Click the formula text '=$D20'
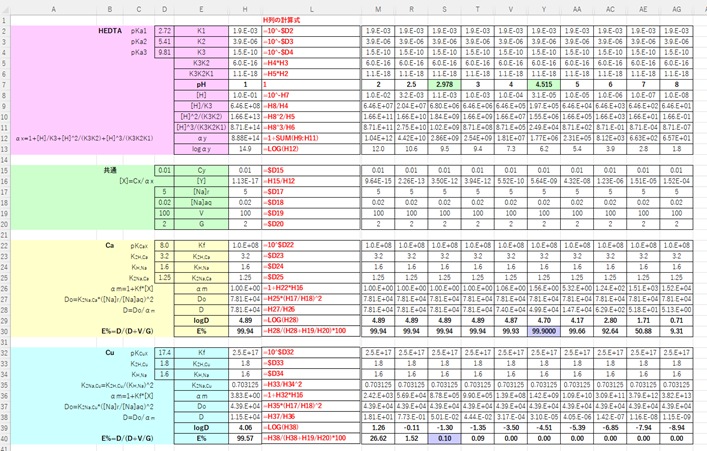This screenshot has height=451, width=707. (x=274, y=224)
